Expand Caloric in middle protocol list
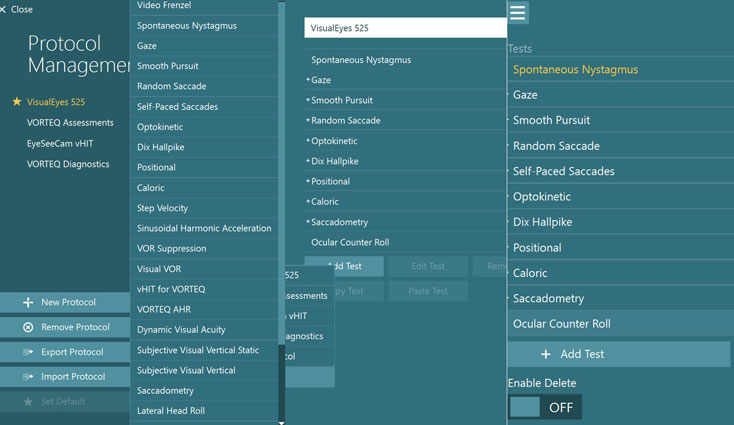Viewport: 734px width, 425px height. (308, 201)
